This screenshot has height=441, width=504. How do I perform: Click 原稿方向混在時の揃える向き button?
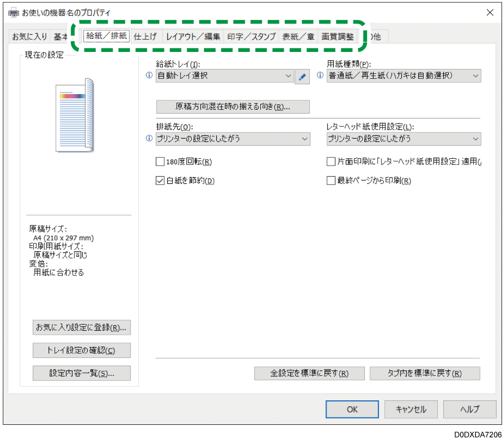[232, 107]
